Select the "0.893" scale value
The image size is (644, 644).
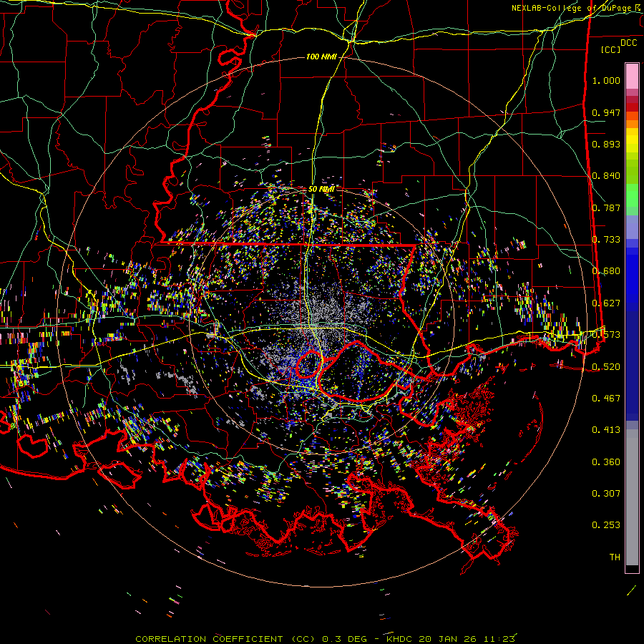click(606, 144)
